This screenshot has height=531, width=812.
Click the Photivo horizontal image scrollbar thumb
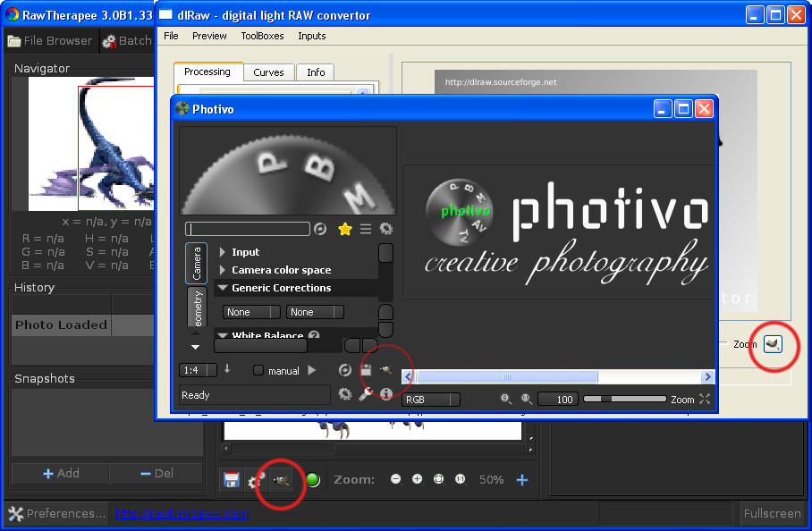506,376
